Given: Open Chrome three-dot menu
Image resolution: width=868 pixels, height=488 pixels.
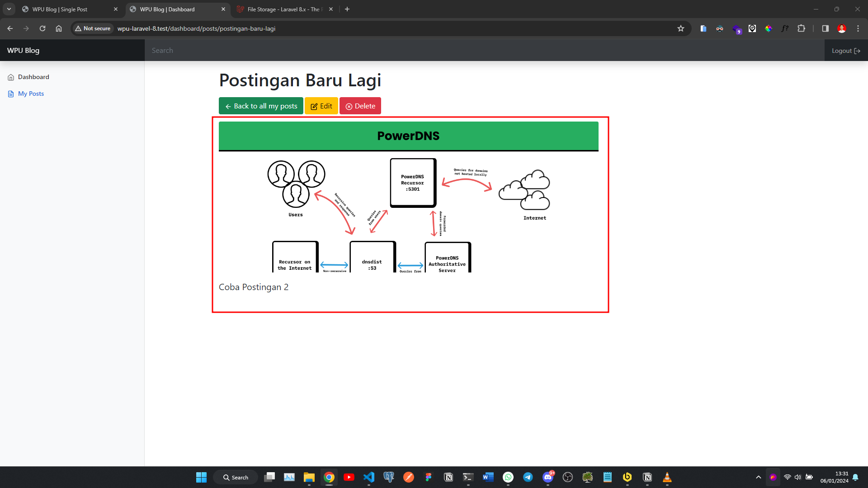Looking at the screenshot, I should point(858,28).
